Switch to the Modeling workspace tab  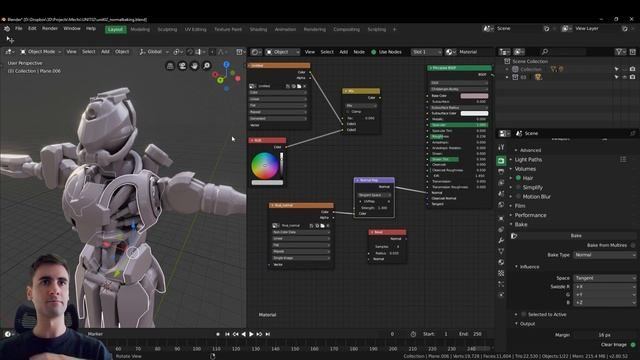tap(140, 29)
